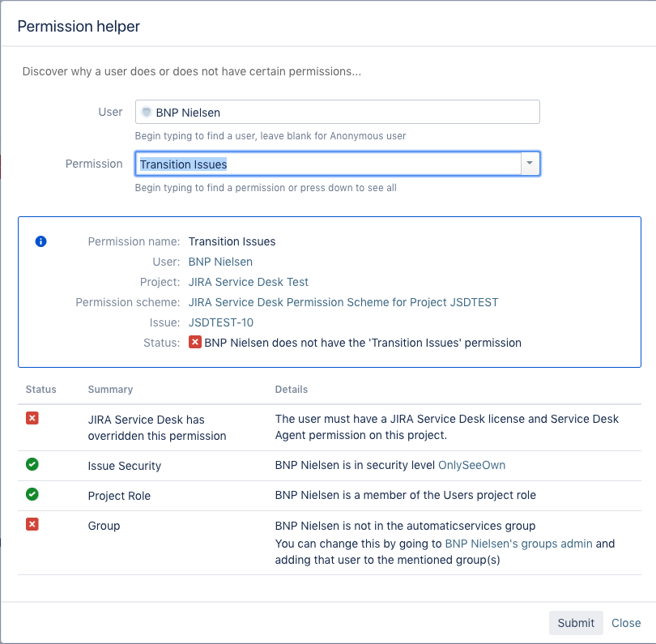The height and width of the screenshot is (644, 656).
Task: Click the blue info icon in the result box
Action: pyautogui.click(x=40, y=241)
